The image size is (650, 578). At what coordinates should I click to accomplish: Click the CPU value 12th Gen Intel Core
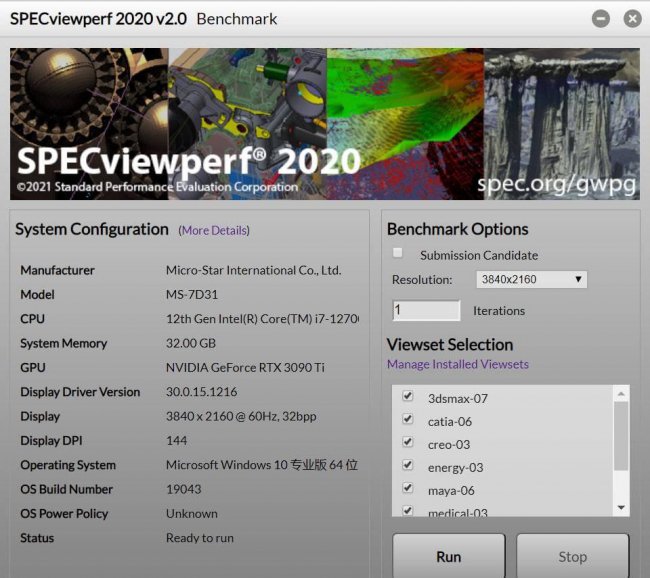pos(262,319)
